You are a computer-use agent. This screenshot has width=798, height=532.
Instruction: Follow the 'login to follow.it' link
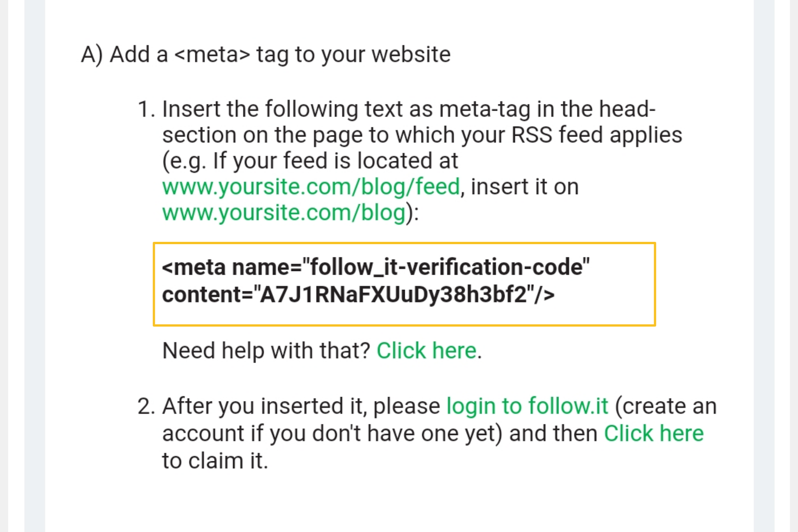[527, 406]
